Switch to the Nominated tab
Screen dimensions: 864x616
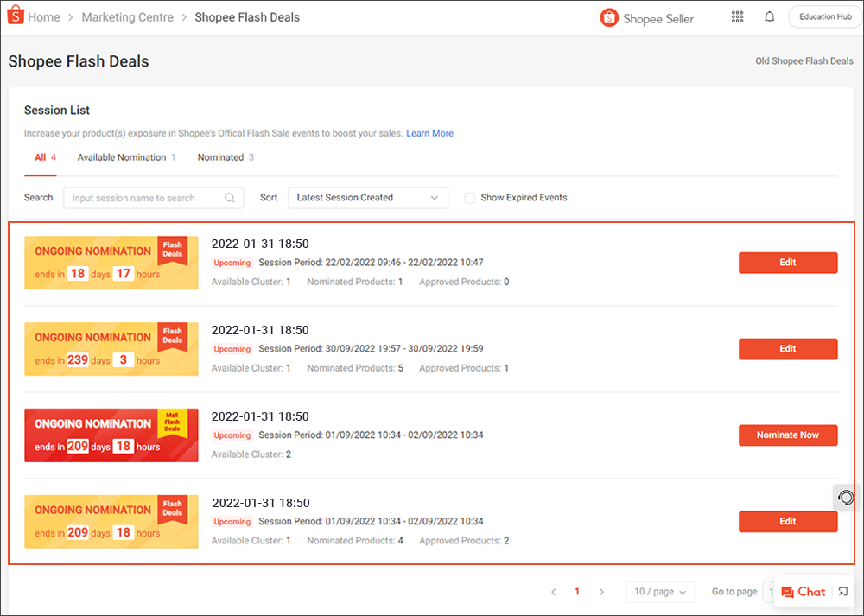pyautogui.click(x=219, y=157)
